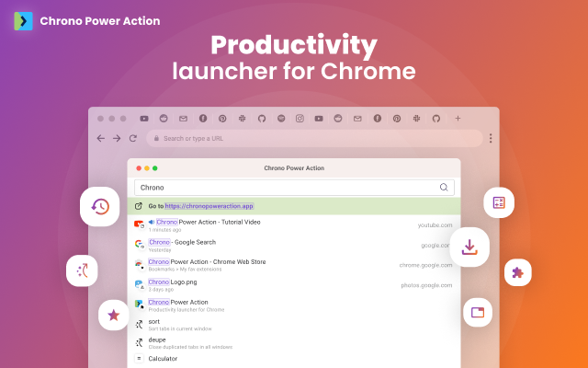Click the calculator floating icon
588x368 pixels.
(x=499, y=202)
